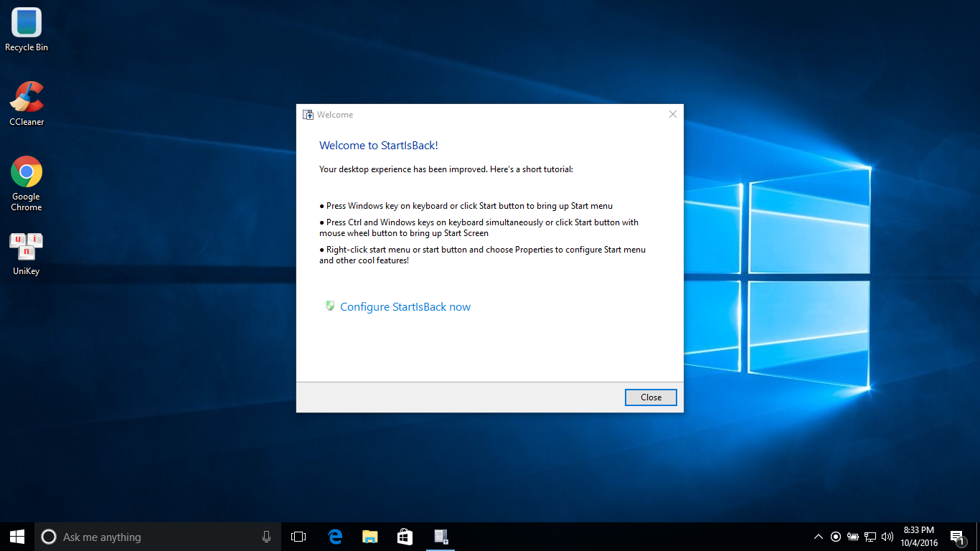The image size is (980, 551).
Task: Check network status from the system tray
Action: [x=870, y=536]
